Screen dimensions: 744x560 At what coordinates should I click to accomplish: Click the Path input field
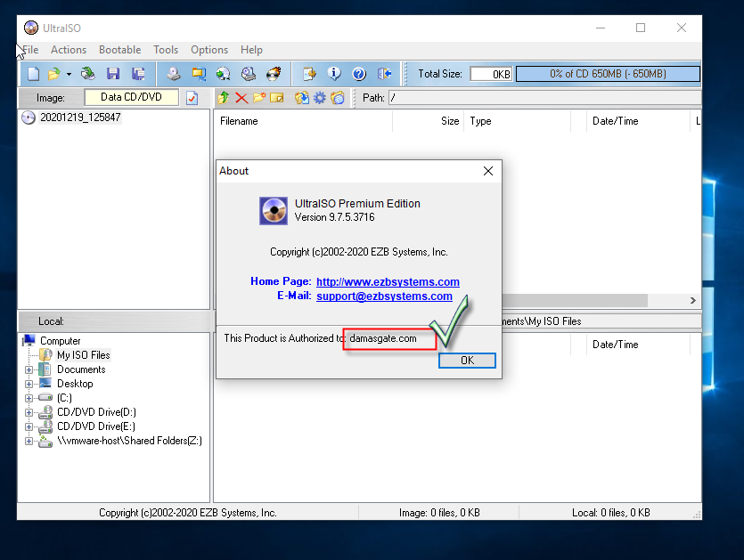[x=544, y=98]
